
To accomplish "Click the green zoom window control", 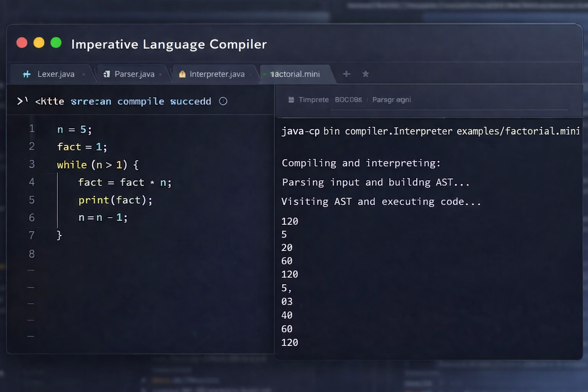I will (56, 42).
